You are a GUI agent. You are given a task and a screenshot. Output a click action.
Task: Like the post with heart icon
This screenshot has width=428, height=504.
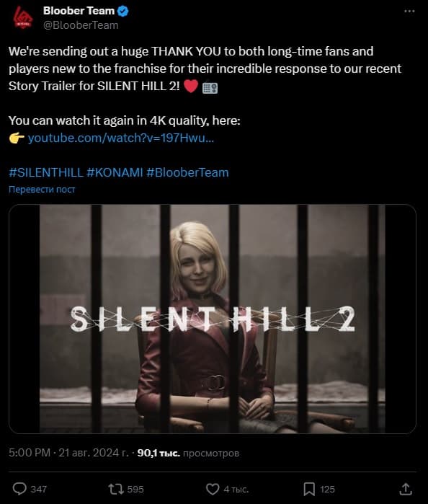click(x=213, y=489)
